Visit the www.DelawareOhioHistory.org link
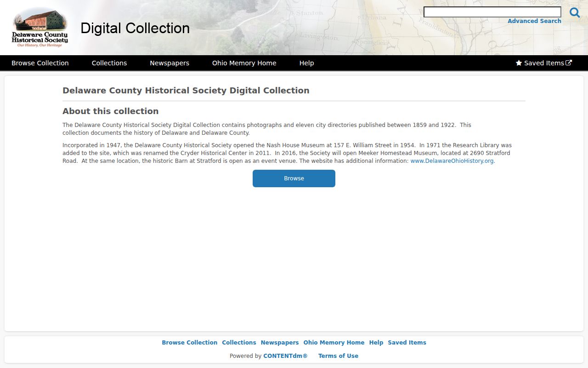The image size is (588, 368). point(452,161)
